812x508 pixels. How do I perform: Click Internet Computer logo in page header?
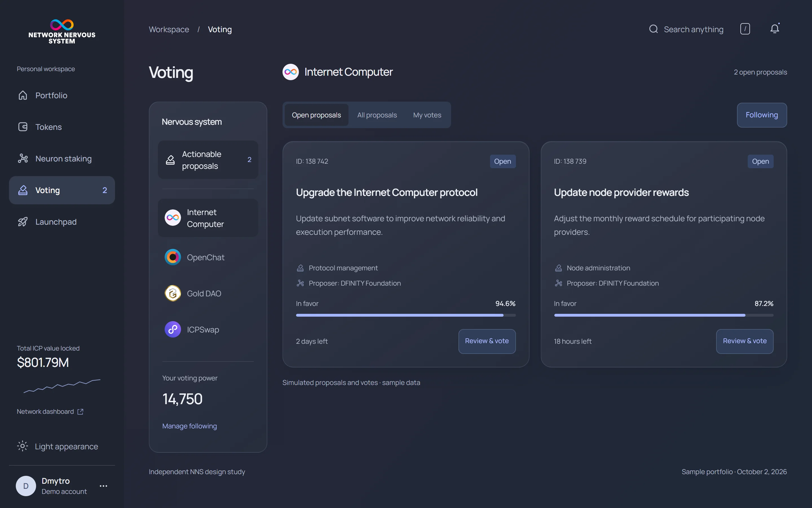click(291, 72)
